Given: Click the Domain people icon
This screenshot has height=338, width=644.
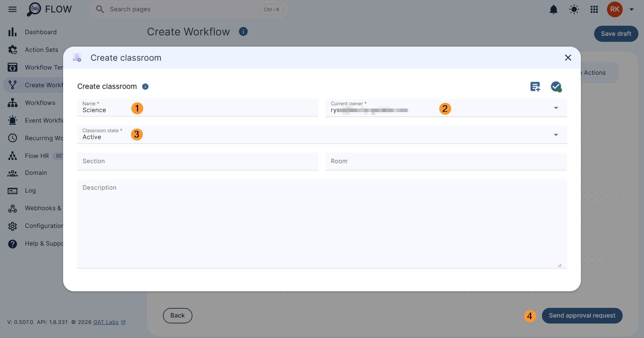Looking at the screenshot, I should tap(12, 173).
